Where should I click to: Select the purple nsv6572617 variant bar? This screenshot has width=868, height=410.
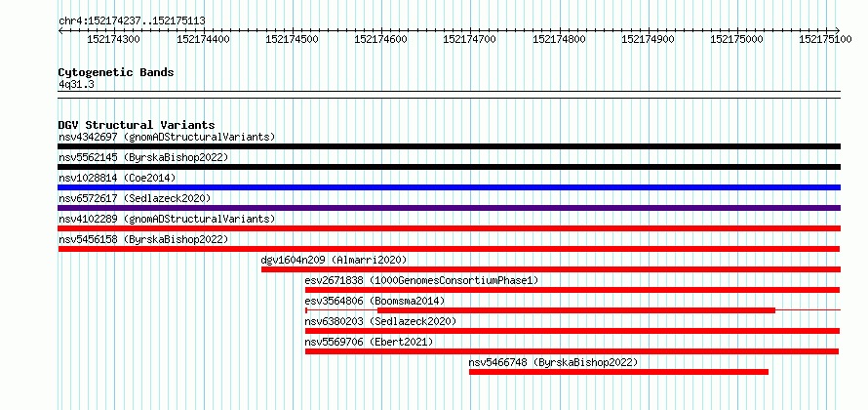[449, 208]
